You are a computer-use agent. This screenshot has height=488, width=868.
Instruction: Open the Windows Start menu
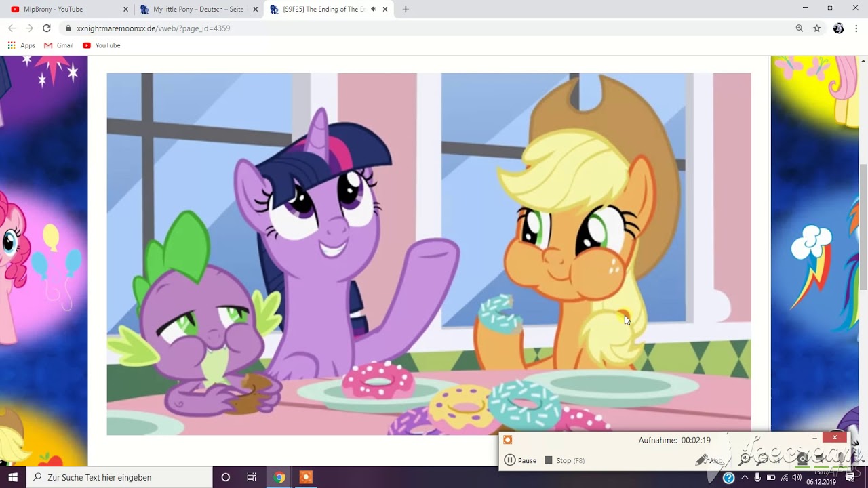tap(13, 477)
